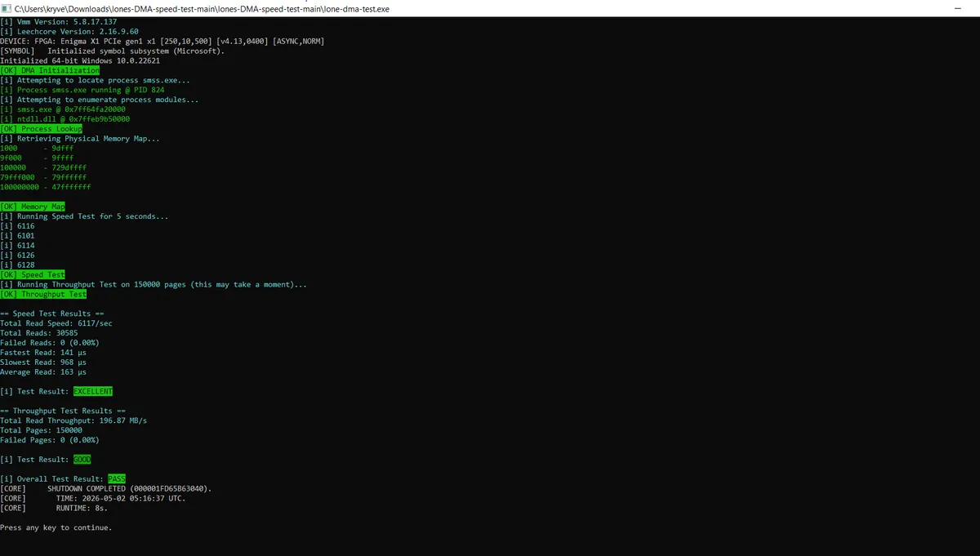980x556 pixels.
Task: Click the Total Read Throughput 196.87 MB/s line
Action: coord(73,421)
